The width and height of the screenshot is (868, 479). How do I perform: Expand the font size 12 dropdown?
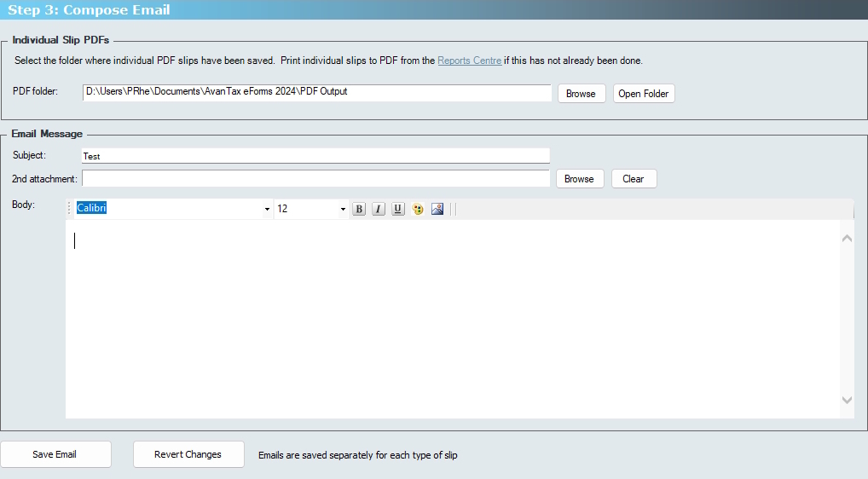click(343, 209)
